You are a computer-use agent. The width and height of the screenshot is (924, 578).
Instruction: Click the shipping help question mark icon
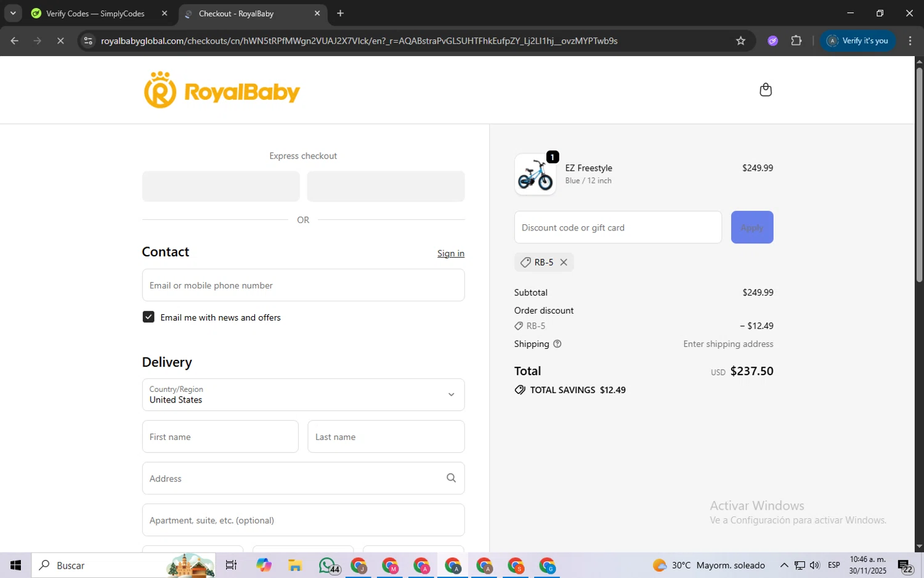coord(557,344)
